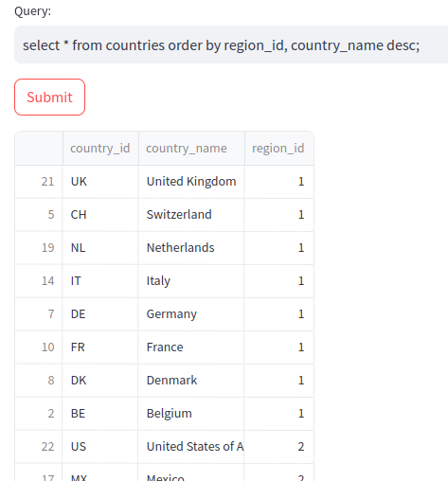Click inside the SQL query input field
448x481 pixels.
[x=231, y=45]
